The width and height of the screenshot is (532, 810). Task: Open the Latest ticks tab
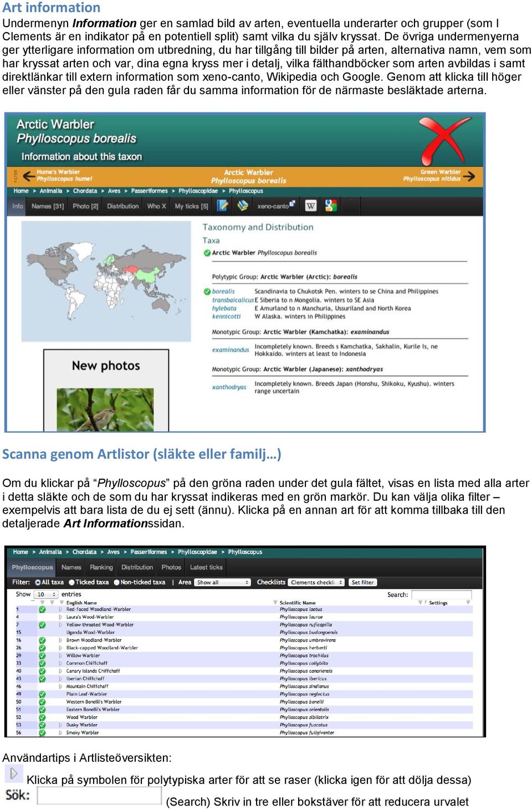click(206, 567)
